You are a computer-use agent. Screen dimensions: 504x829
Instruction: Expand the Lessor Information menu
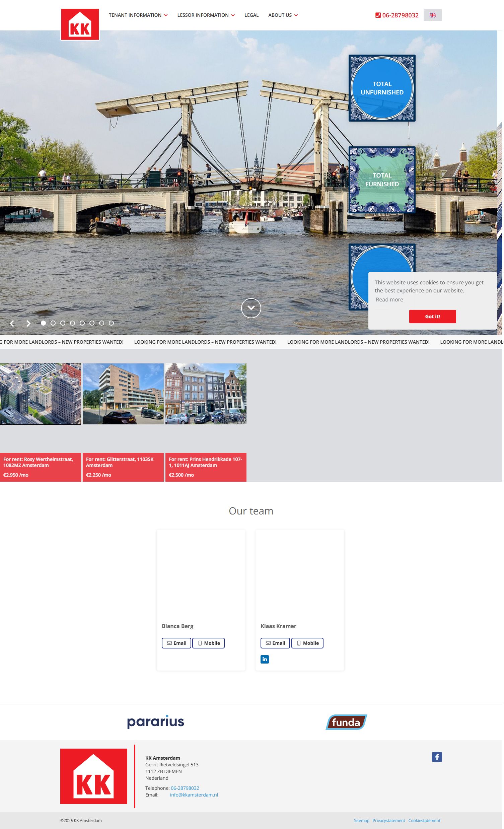pyautogui.click(x=207, y=15)
